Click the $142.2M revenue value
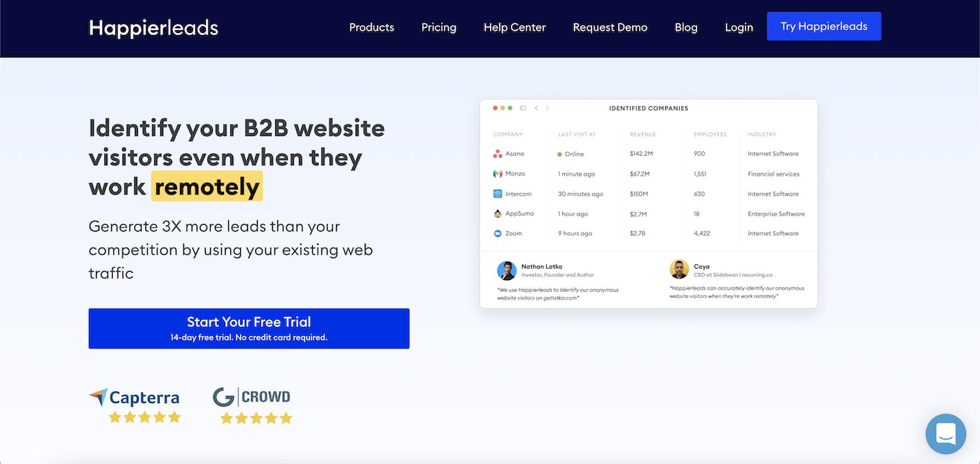 (x=641, y=154)
